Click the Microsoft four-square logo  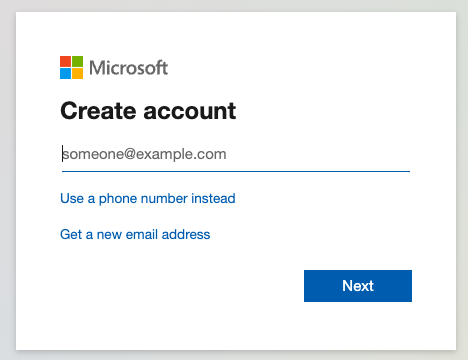tap(71, 67)
